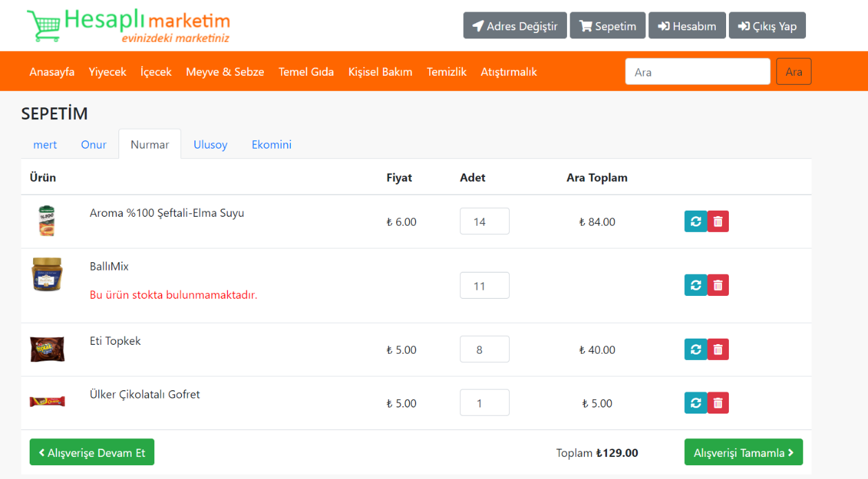Navigate to Temizlik category
Viewport: 868px width, 479px height.
(446, 71)
